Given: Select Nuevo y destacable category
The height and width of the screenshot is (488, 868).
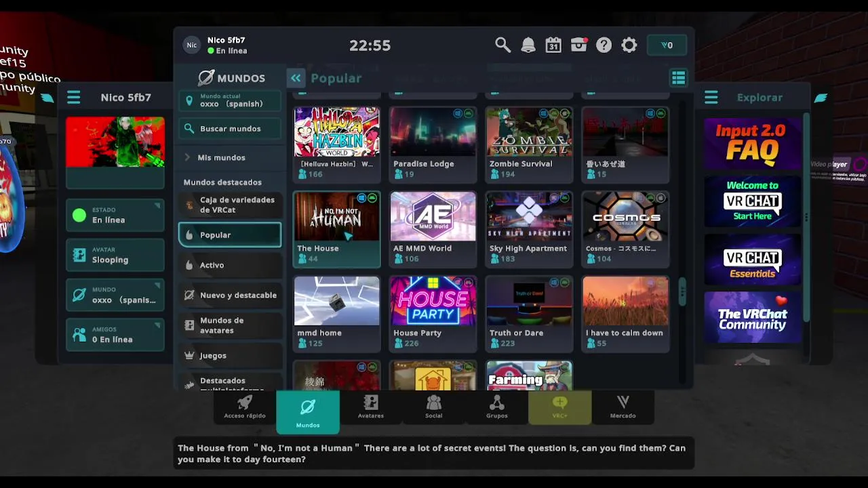Looking at the screenshot, I should (231, 296).
